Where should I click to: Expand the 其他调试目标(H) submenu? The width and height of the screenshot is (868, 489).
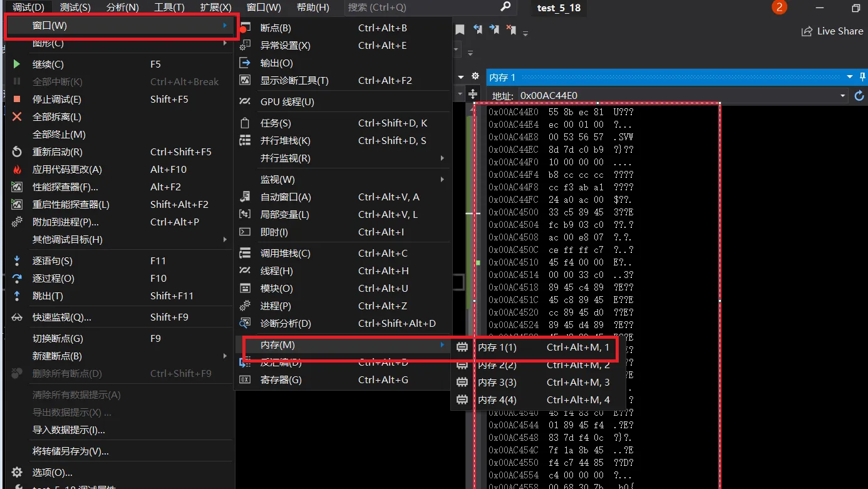click(120, 240)
